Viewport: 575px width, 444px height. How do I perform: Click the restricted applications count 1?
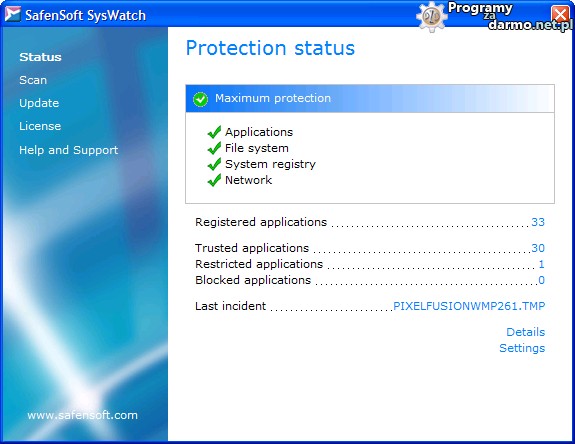(541, 264)
